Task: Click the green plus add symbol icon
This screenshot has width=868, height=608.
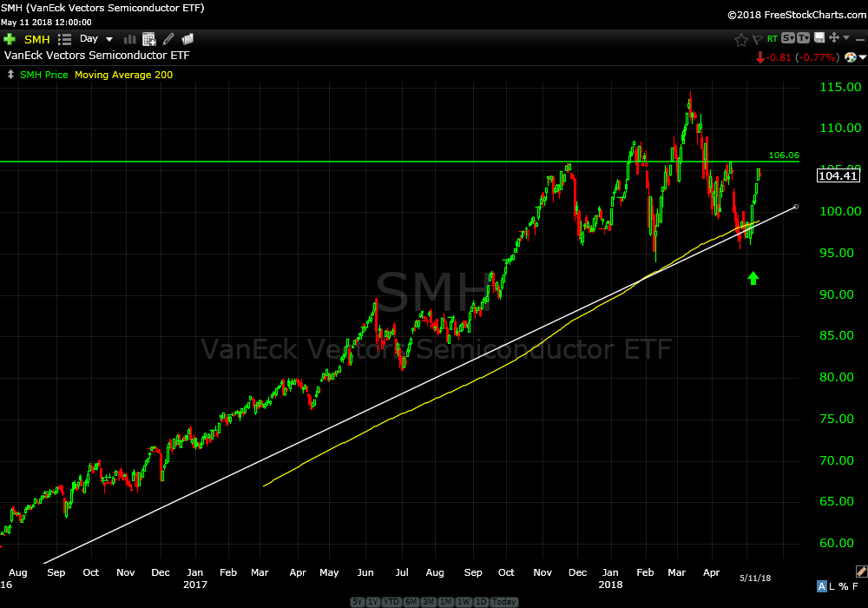Action: point(10,39)
